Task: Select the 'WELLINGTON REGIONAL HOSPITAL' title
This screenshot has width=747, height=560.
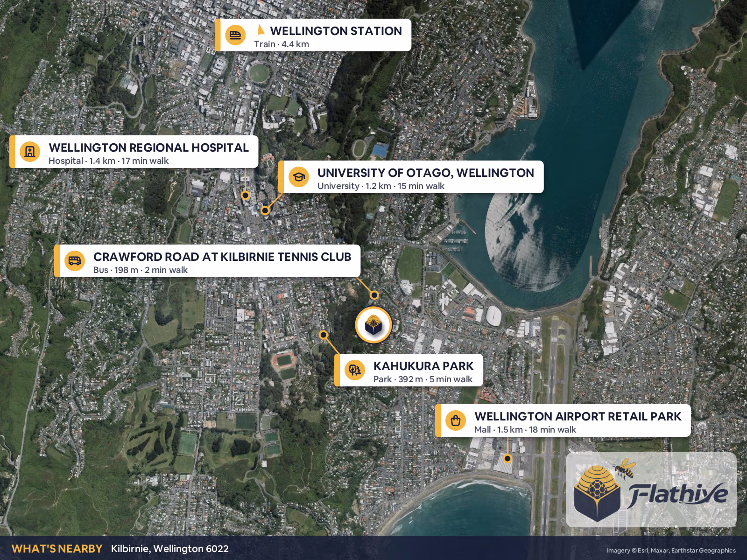Action: [x=148, y=147]
